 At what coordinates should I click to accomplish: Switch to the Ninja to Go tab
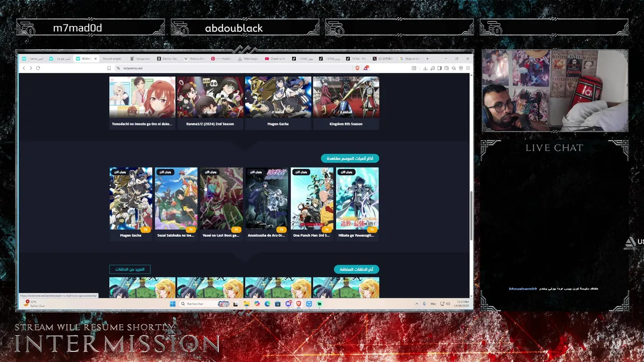coord(410,59)
